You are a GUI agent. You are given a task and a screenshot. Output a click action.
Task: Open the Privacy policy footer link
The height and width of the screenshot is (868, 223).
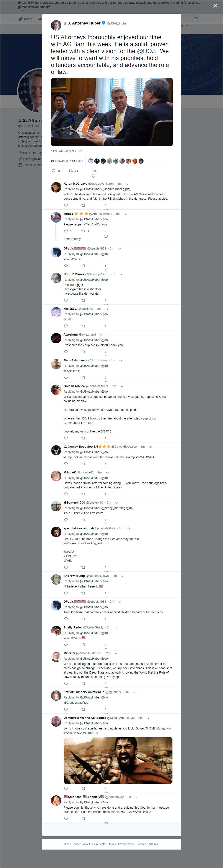click(126, 844)
